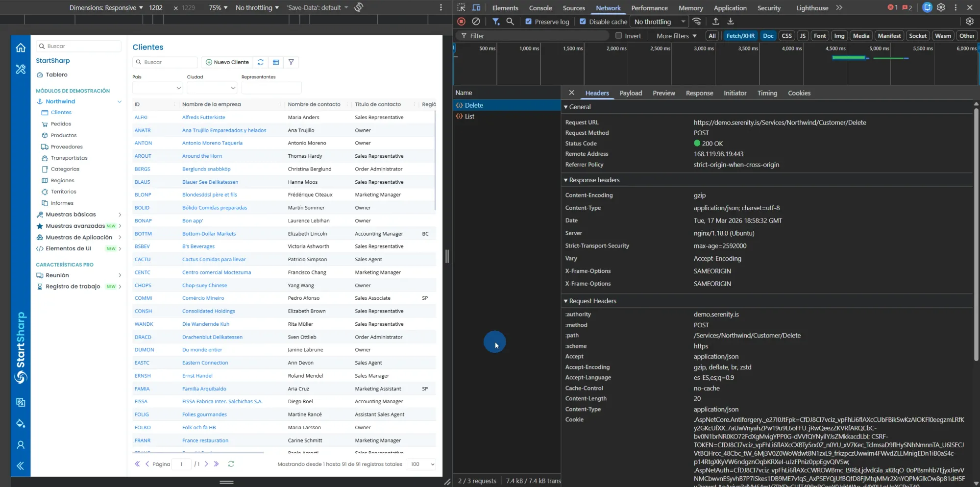Image resolution: width=980 pixels, height=487 pixels.
Task: Refresh the Clientes grid
Action: tap(260, 62)
